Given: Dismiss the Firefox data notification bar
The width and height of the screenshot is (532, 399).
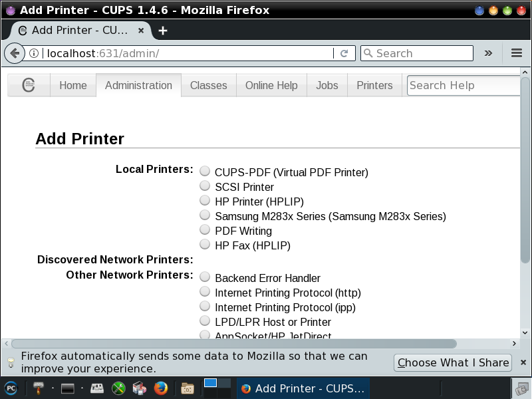Looking at the screenshot, I should coord(523,362).
